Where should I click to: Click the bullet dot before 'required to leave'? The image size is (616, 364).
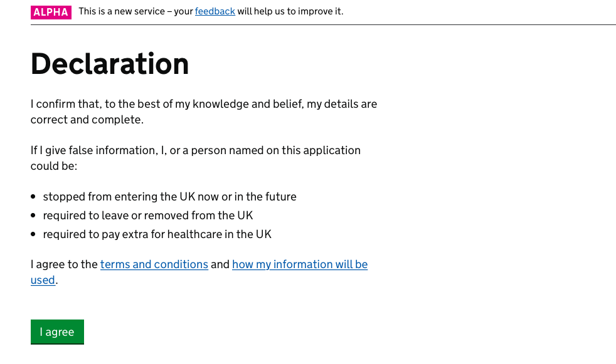[33, 216]
